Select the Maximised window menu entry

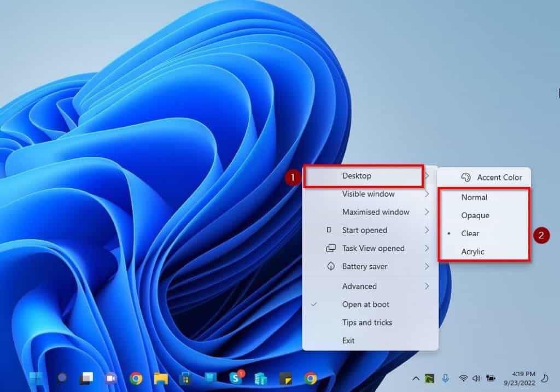[x=370, y=212]
